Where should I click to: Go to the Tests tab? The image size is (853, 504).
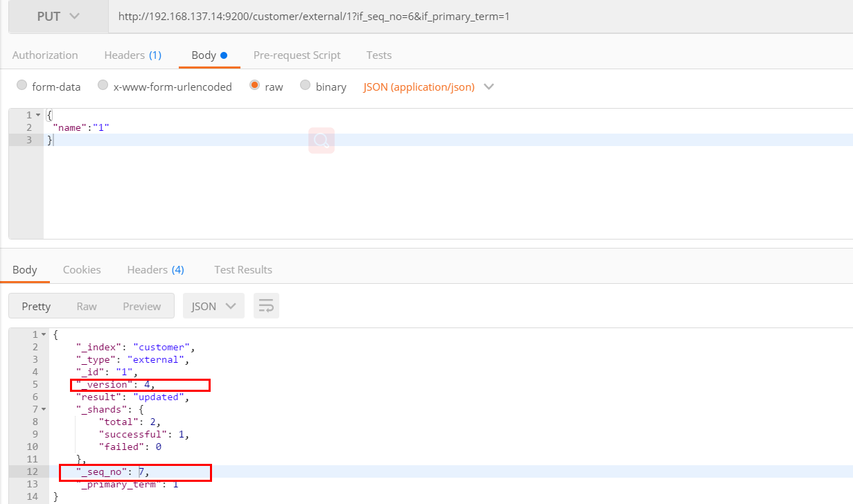[x=378, y=55]
